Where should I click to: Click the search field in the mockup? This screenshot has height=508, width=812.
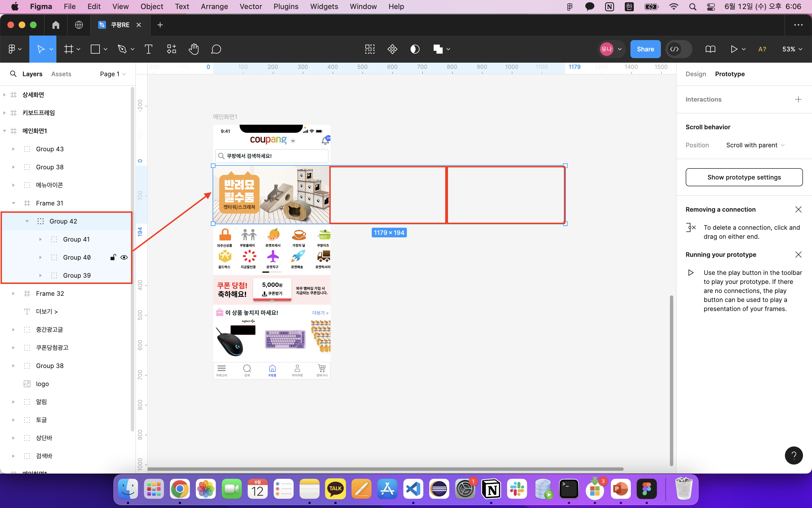pos(272,156)
